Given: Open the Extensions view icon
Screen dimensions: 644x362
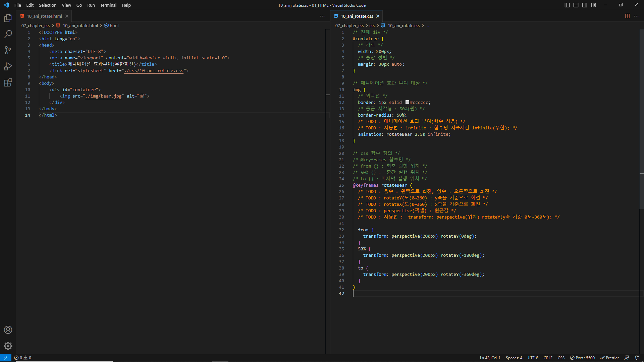Looking at the screenshot, I should coord(8,82).
